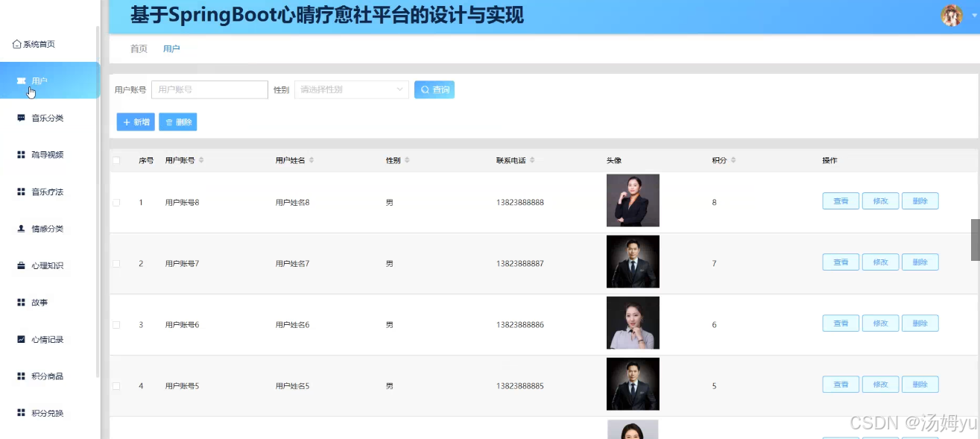Click the 序号 column header
980x439 pixels.
click(x=146, y=160)
